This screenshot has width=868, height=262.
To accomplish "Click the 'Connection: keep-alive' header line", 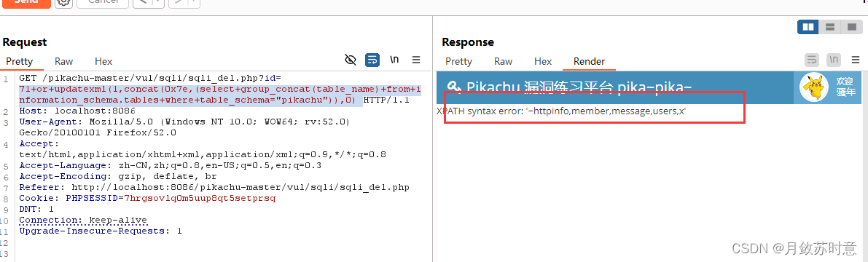I will pos(83,220).
